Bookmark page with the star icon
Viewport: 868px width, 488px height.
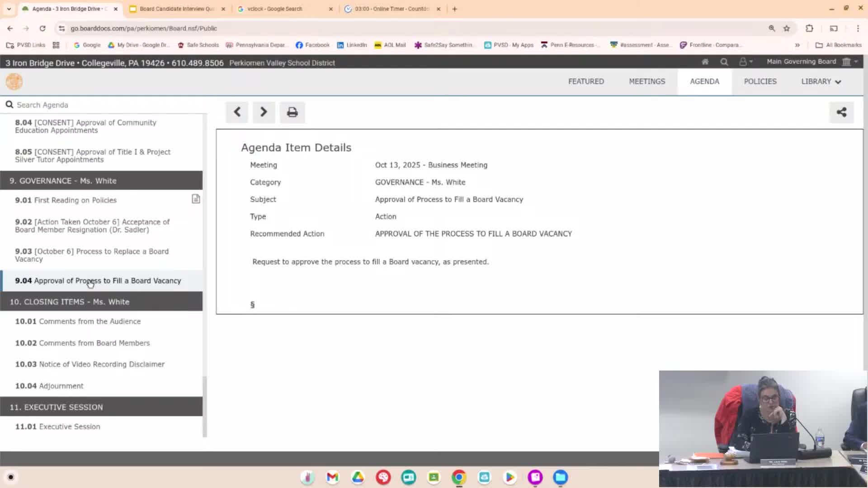click(787, 28)
